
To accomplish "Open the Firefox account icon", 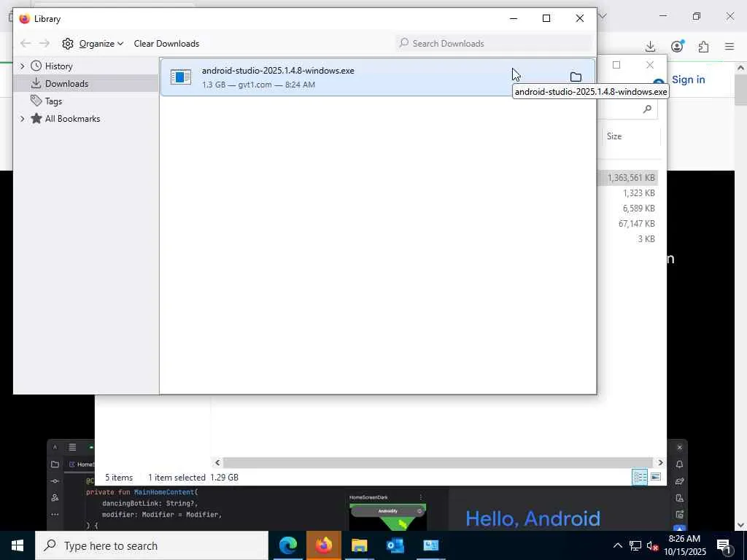I will [x=677, y=46].
